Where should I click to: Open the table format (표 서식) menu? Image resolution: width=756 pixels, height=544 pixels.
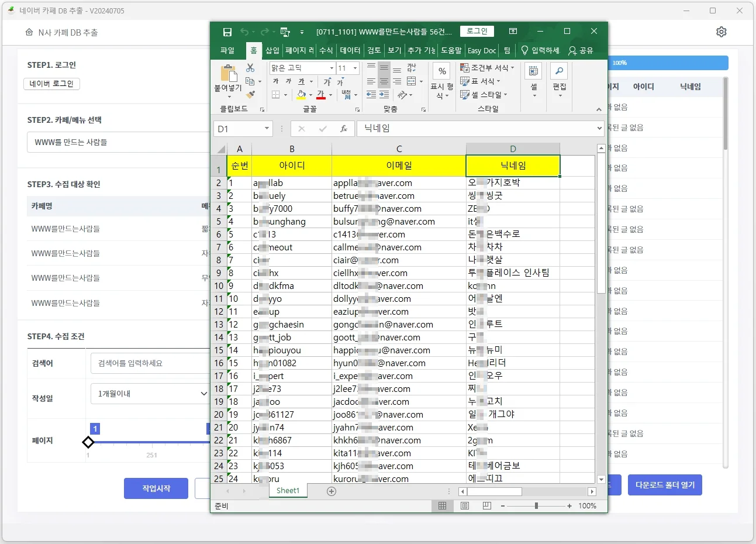[x=481, y=81]
